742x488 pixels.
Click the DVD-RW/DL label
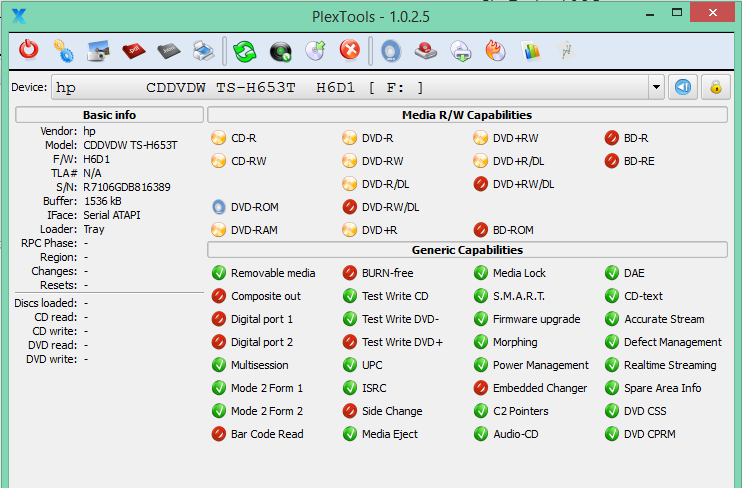[390, 207]
